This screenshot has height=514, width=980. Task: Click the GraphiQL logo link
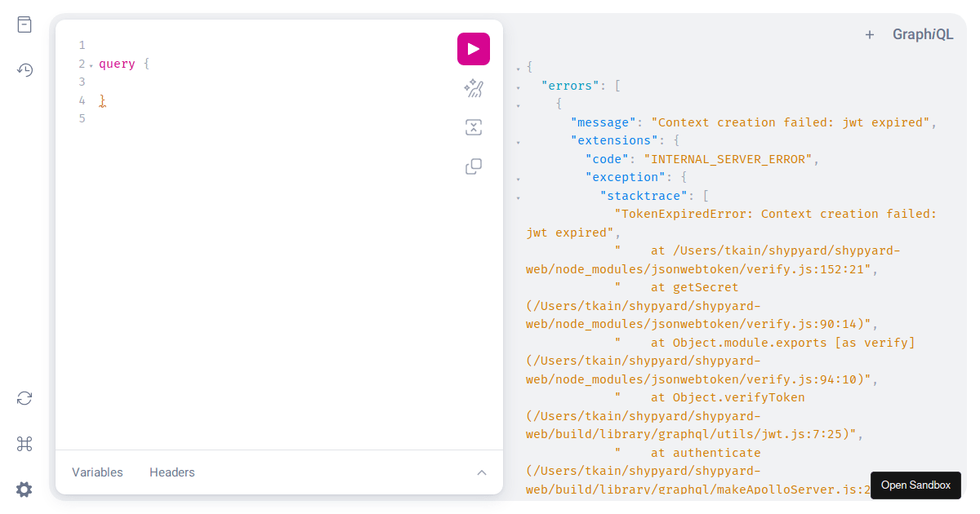pos(923,34)
